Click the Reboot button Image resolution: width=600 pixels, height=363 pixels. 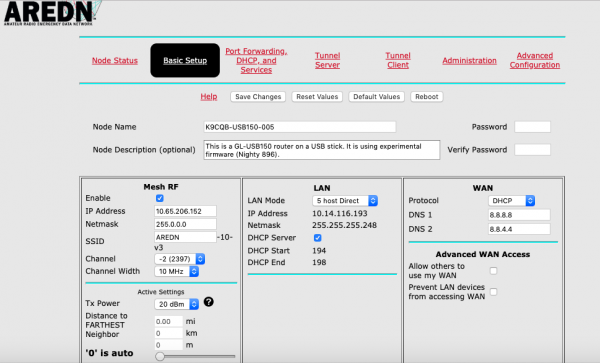coord(427,97)
